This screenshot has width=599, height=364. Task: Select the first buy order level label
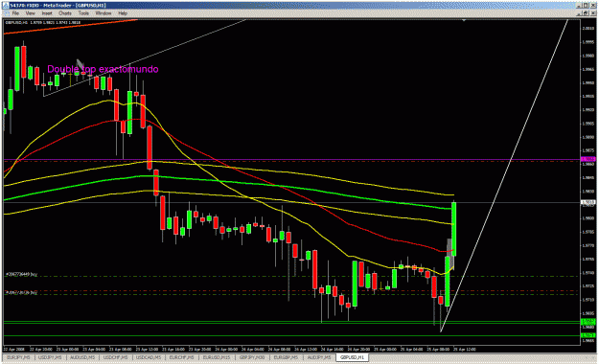click(x=21, y=274)
